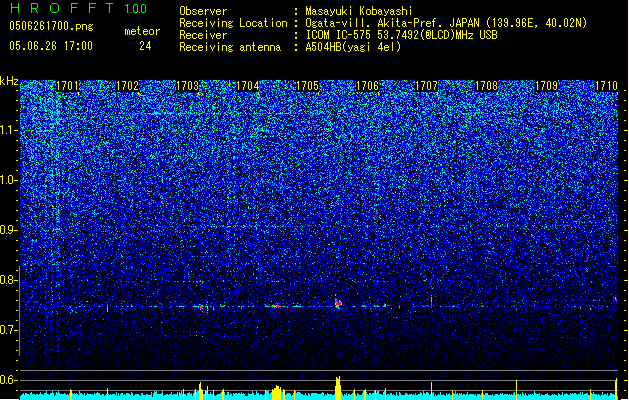Click the red echo spike at 1707
The width and height of the screenshot is (629, 400).
click(432, 302)
